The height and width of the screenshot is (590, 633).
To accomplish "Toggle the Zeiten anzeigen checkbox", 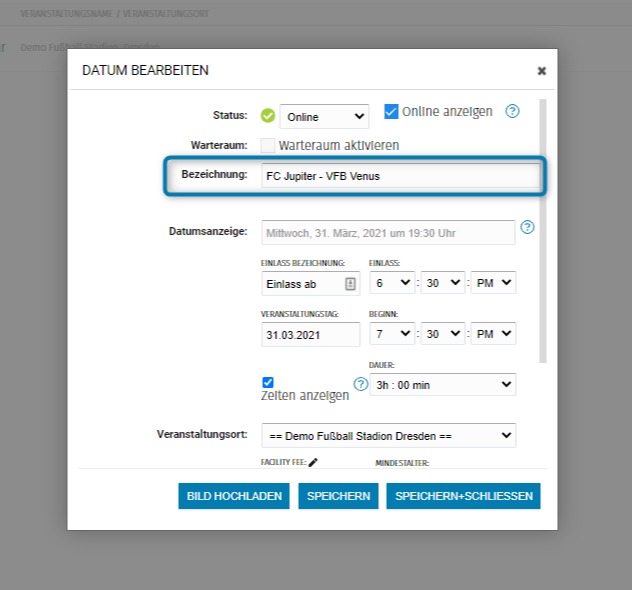I will (x=268, y=382).
